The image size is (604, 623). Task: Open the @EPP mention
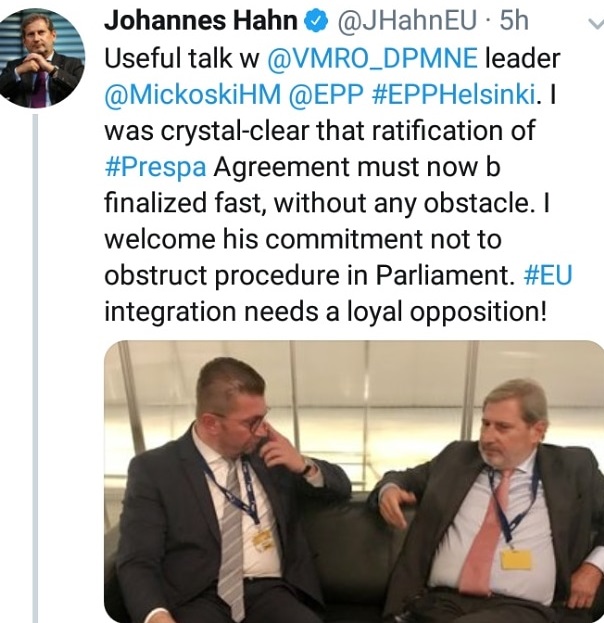pos(326,95)
